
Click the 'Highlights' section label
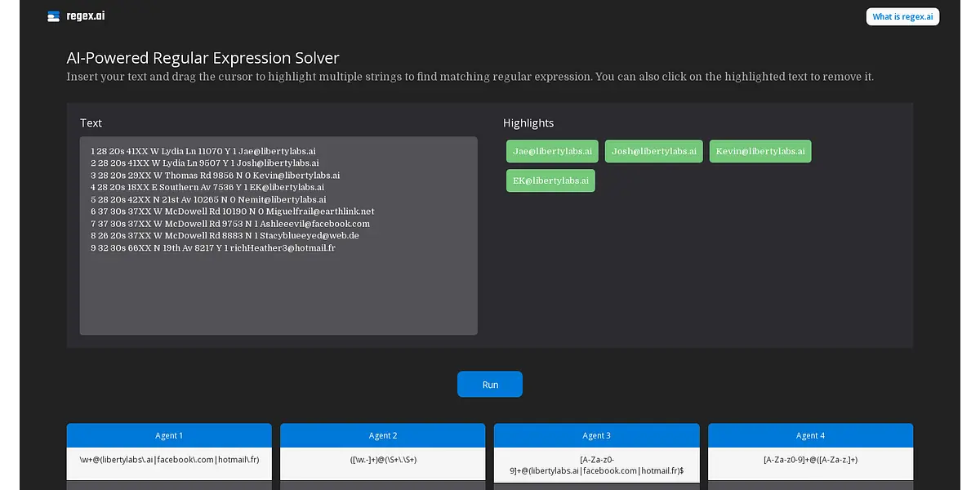tap(528, 123)
